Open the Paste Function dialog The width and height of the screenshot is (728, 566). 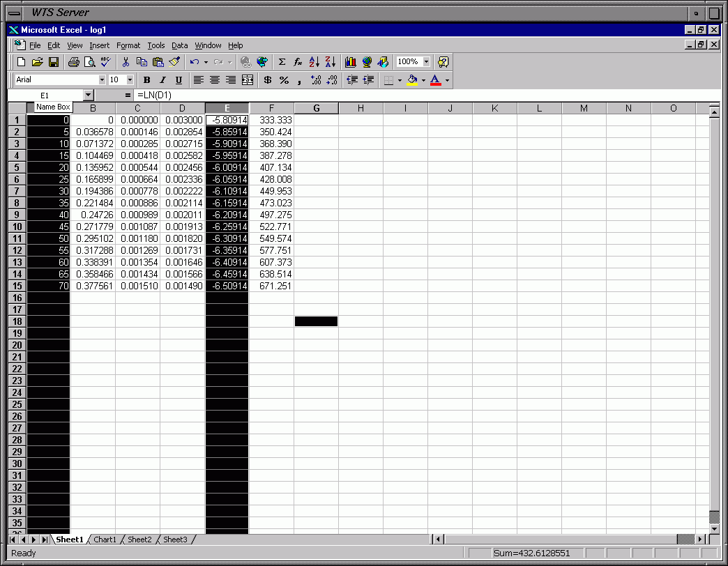[297, 61]
